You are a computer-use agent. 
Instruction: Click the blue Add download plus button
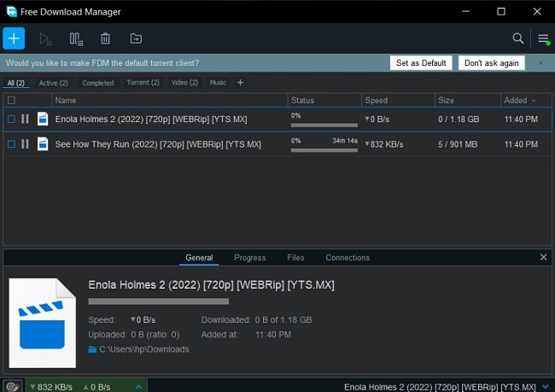(x=14, y=38)
